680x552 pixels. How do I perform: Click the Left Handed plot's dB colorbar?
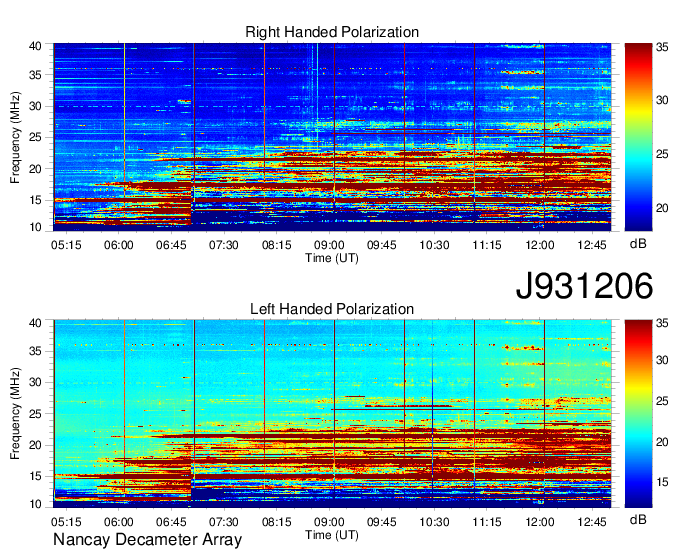638,414
